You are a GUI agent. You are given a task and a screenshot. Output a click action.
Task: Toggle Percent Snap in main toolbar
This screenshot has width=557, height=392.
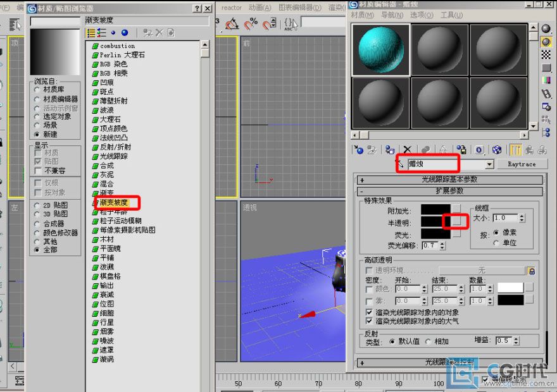251,24
